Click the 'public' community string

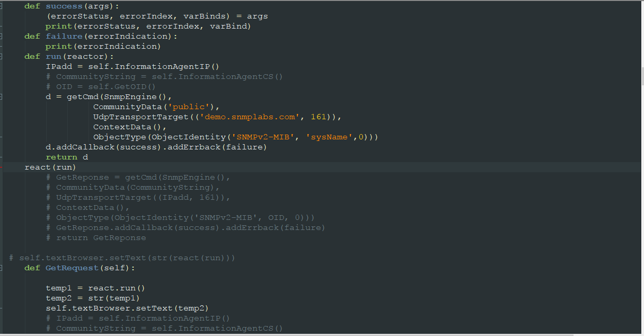point(191,107)
